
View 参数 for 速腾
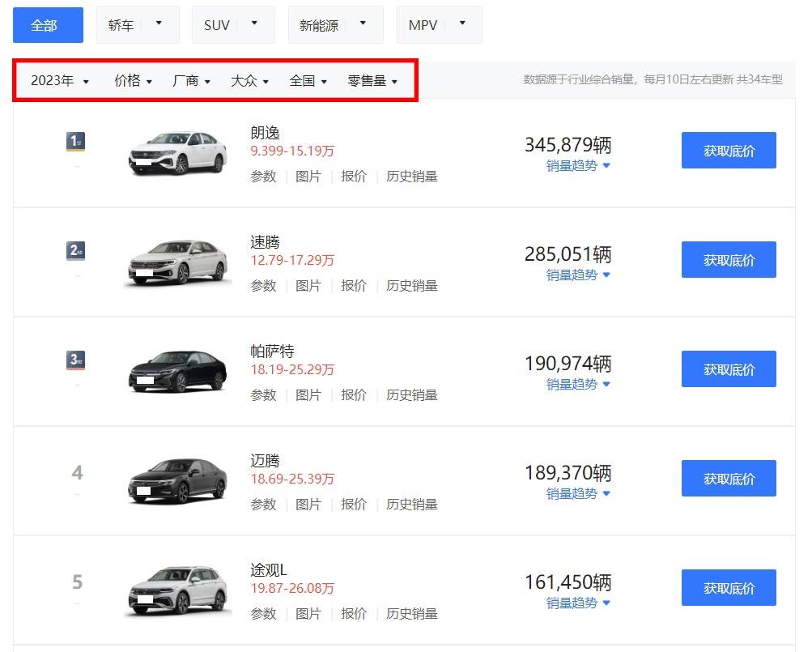[264, 286]
